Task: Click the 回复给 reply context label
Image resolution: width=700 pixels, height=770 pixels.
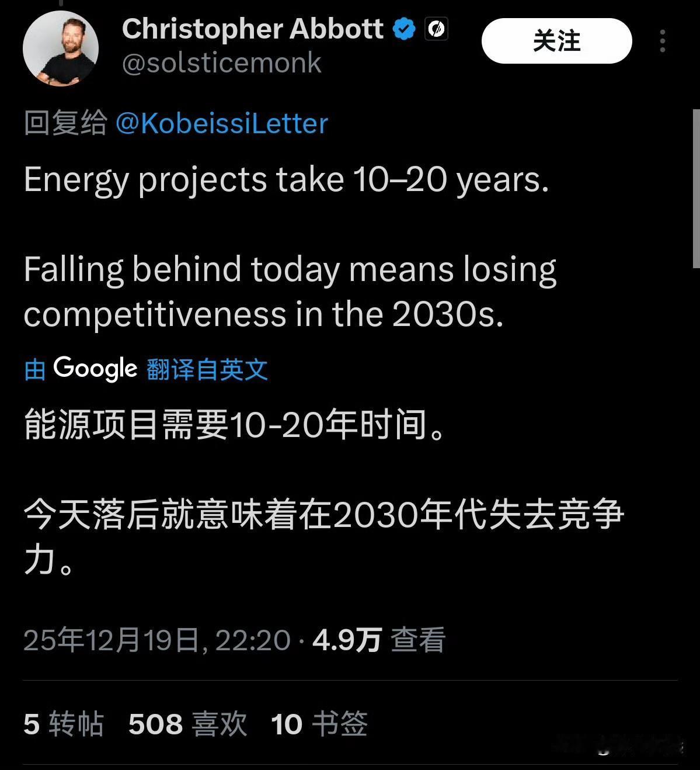Action: [x=65, y=123]
